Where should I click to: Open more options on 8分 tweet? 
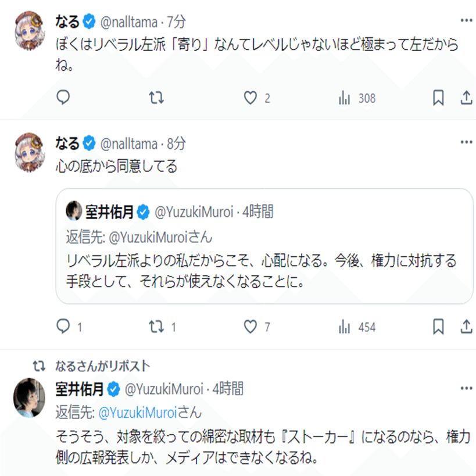pos(466,142)
